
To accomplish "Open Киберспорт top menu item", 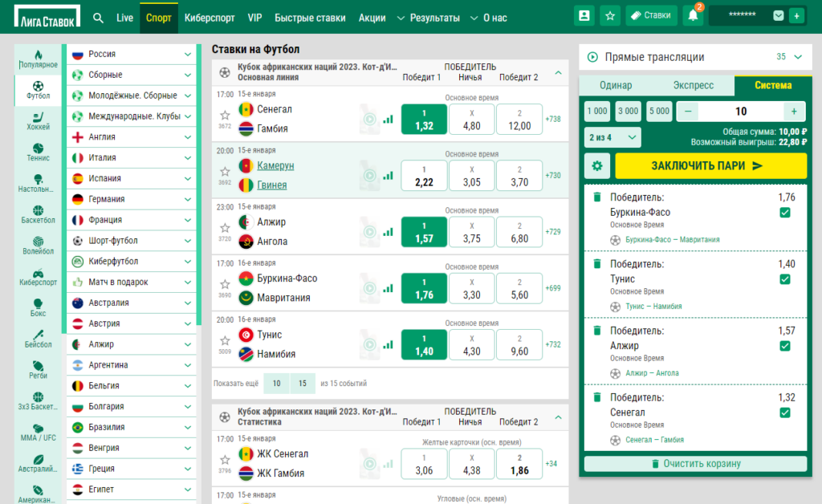I will pos(210,18).
